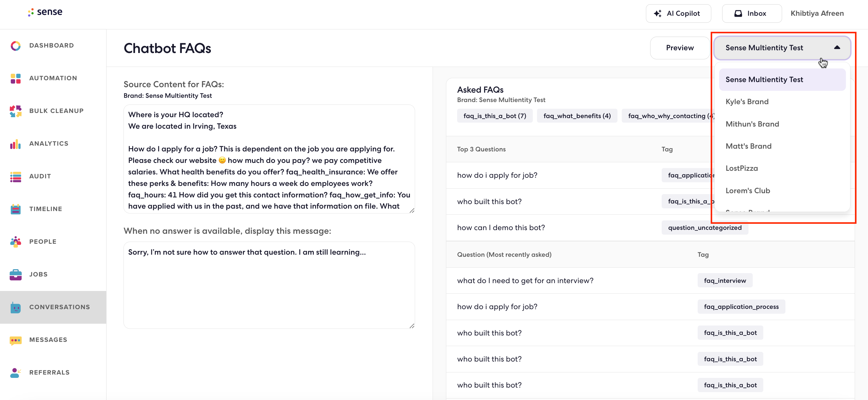
Task: Click the fallback message textarea resize handle
Action: (412, 326)
